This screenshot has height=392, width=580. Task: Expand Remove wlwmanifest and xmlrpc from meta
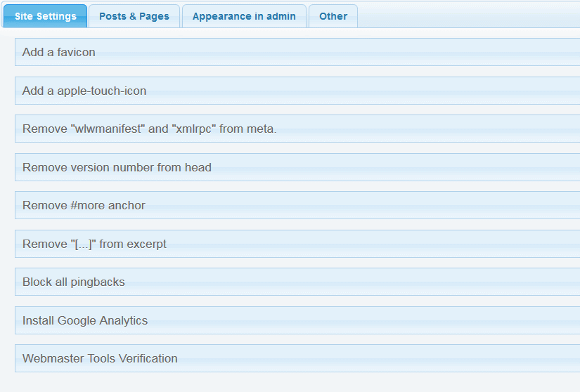(297, 129)
